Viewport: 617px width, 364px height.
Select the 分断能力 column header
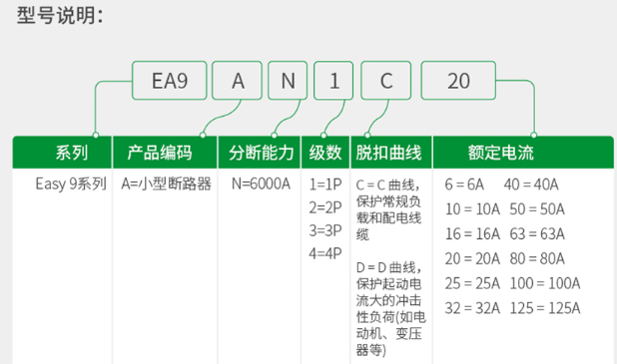pyautogui.click(x=260, y=153)
